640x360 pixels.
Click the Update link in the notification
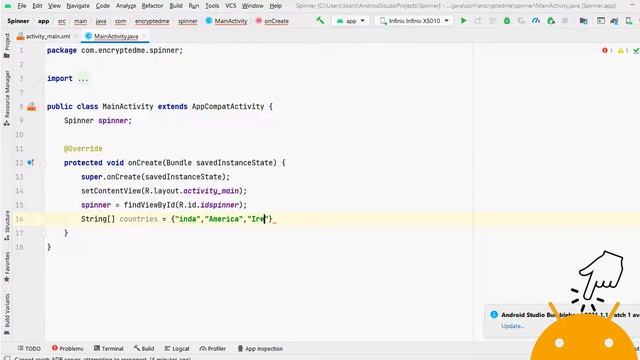tap(513, 326)
